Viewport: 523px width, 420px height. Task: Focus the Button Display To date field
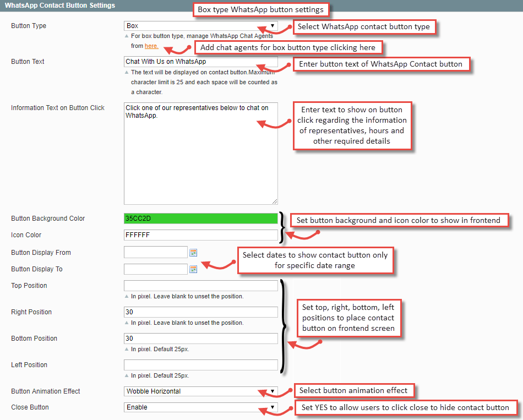tap(156, 269)
